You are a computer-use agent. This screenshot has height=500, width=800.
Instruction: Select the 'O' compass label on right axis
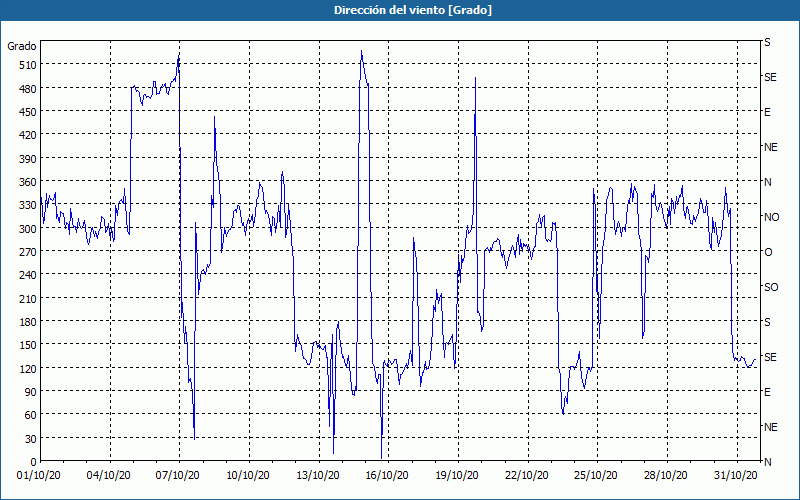(768, 253)
